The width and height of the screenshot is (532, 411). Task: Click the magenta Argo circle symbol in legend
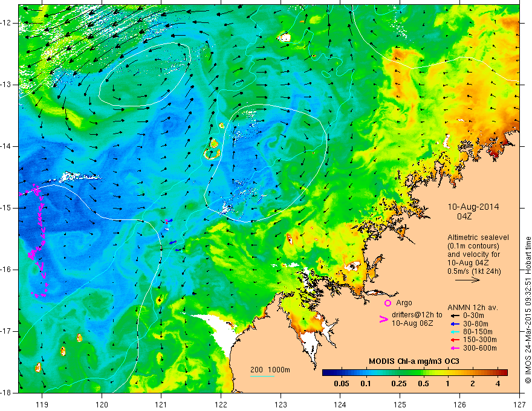point(388,303)
